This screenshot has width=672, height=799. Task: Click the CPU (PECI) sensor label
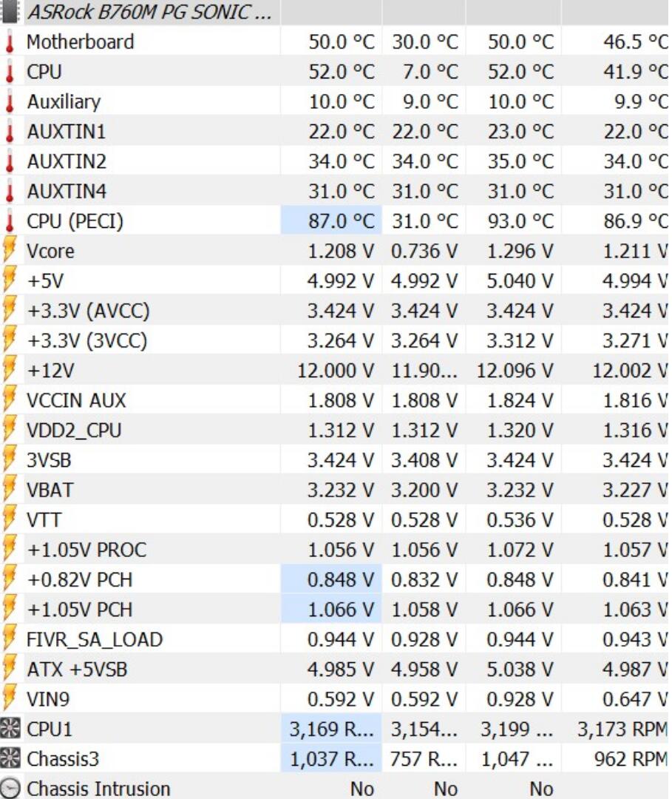click(x=75, y=222)
